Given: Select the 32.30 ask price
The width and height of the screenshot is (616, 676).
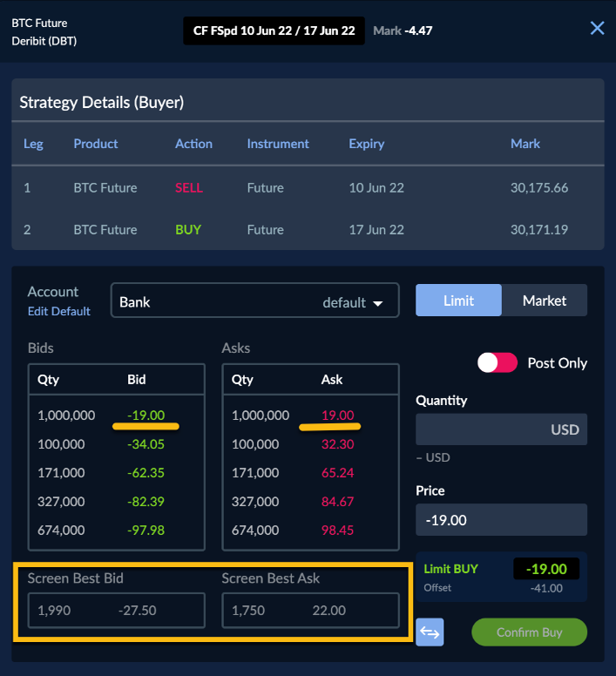Looking at the screenshot, I should click(337, 444).
